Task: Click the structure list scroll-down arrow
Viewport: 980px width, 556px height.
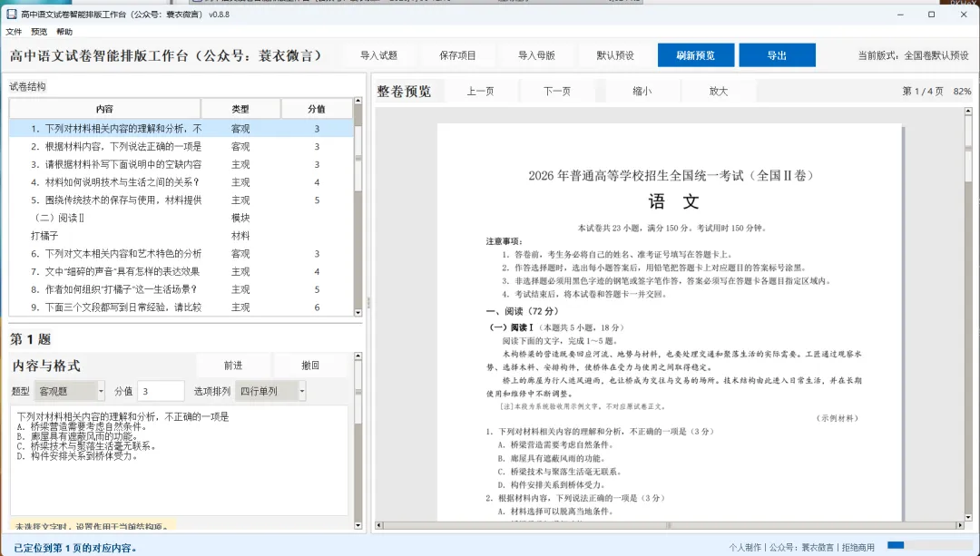Action: tap(358, 312)
